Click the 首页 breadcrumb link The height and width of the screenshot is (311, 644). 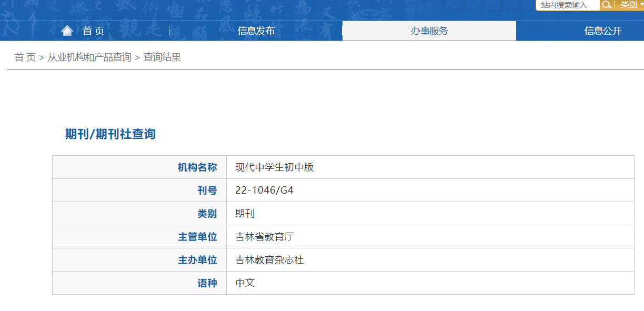tap(25, 57)
